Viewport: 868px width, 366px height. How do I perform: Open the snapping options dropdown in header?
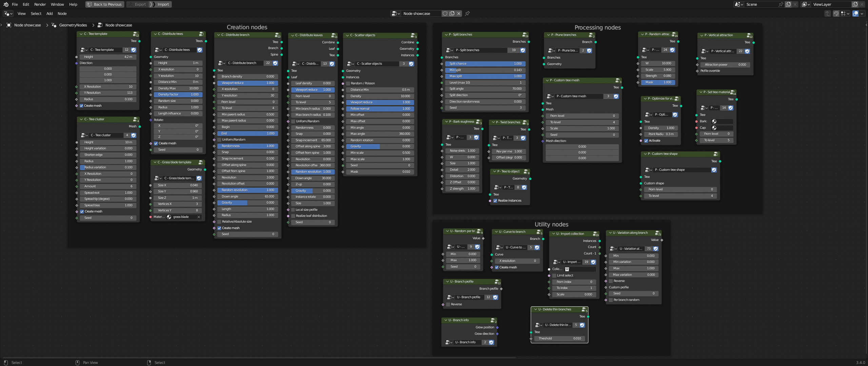[x=845, y=14]
